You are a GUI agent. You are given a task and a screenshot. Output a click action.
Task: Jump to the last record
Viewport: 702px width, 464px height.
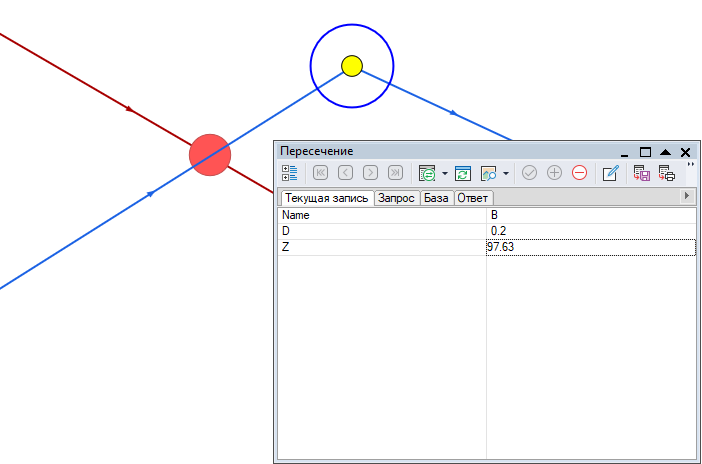click(395, 173)
